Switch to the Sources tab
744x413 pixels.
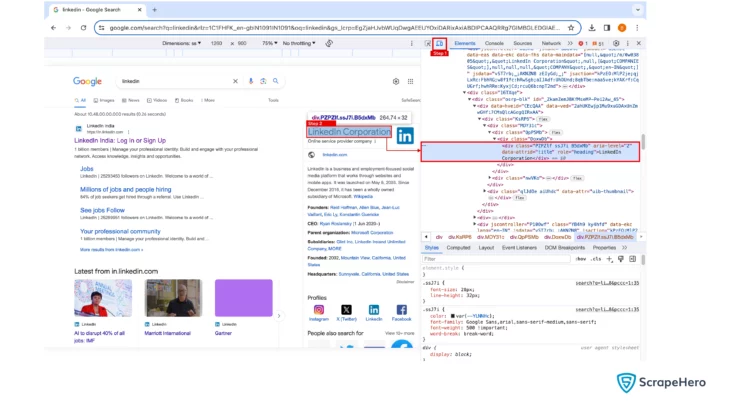[522, 43]
